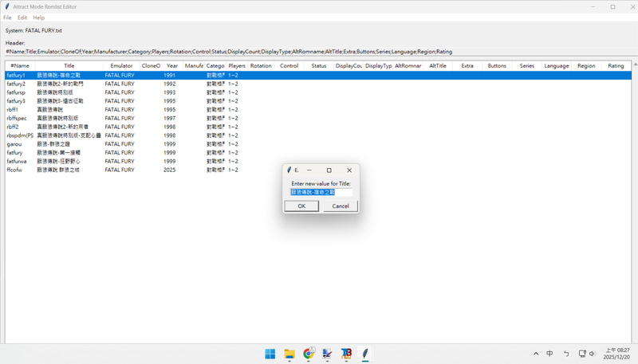Open Google Chrome from taskbar
638x364 pixels.
click(309, 354)
